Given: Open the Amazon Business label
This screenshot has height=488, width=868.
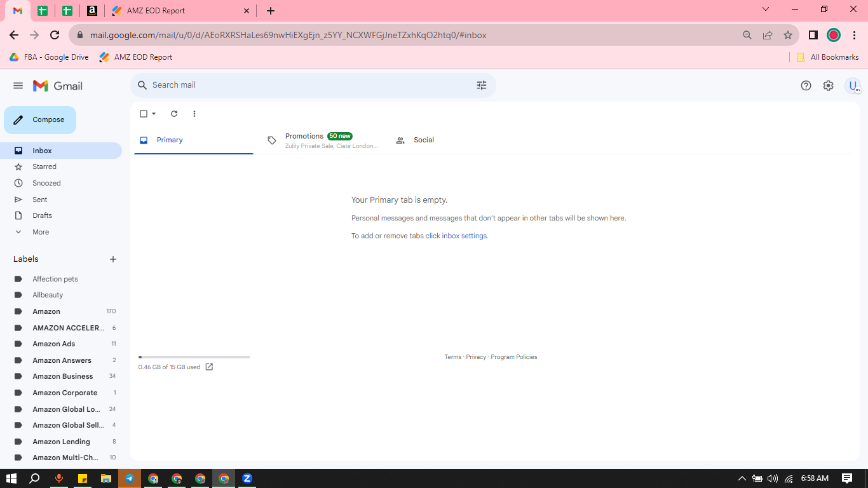Looking at the screenshot, I should click(61, 376).
